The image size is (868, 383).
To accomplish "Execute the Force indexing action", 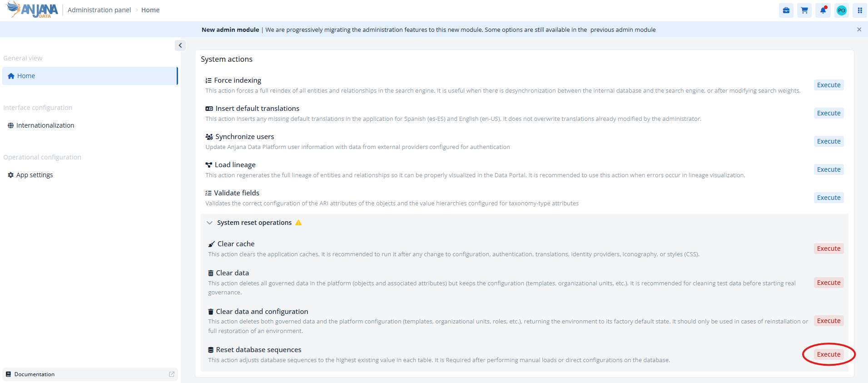I will coord(828,85).
